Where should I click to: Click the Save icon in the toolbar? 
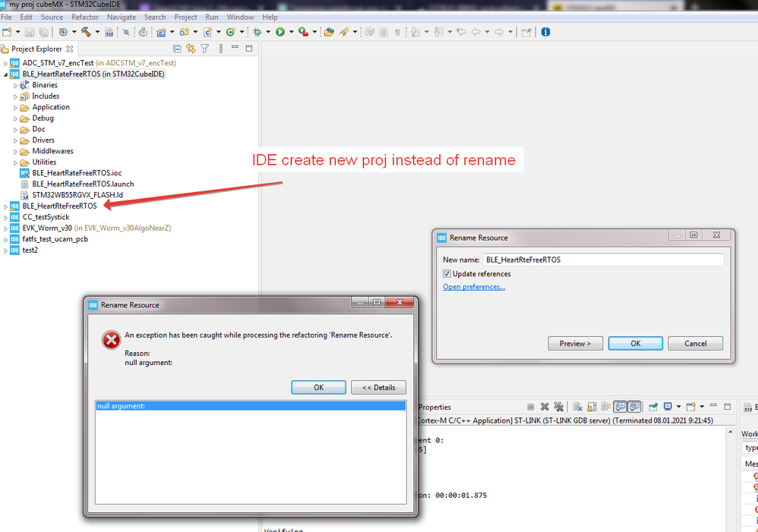click(30, 32)
